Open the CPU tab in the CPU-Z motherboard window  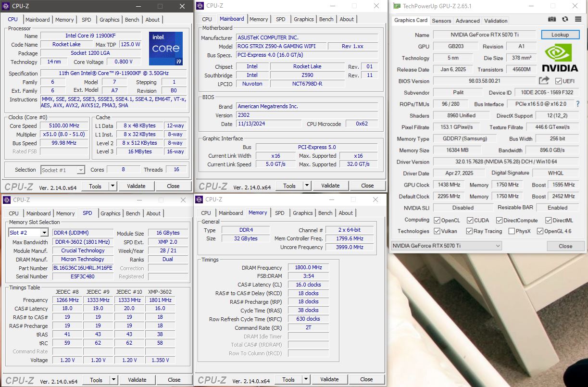(207, 19)
